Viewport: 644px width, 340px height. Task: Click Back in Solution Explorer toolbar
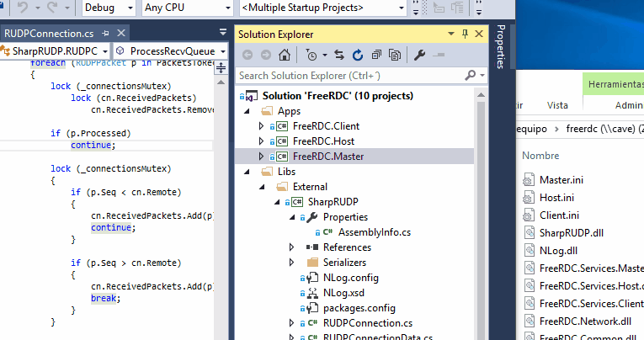tap(247, 55)
